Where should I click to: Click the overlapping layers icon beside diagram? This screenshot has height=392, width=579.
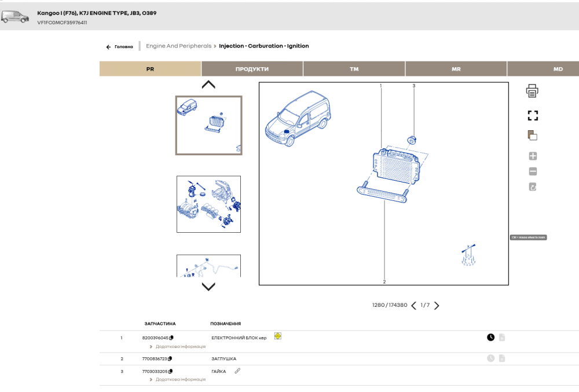click(533, 135)
